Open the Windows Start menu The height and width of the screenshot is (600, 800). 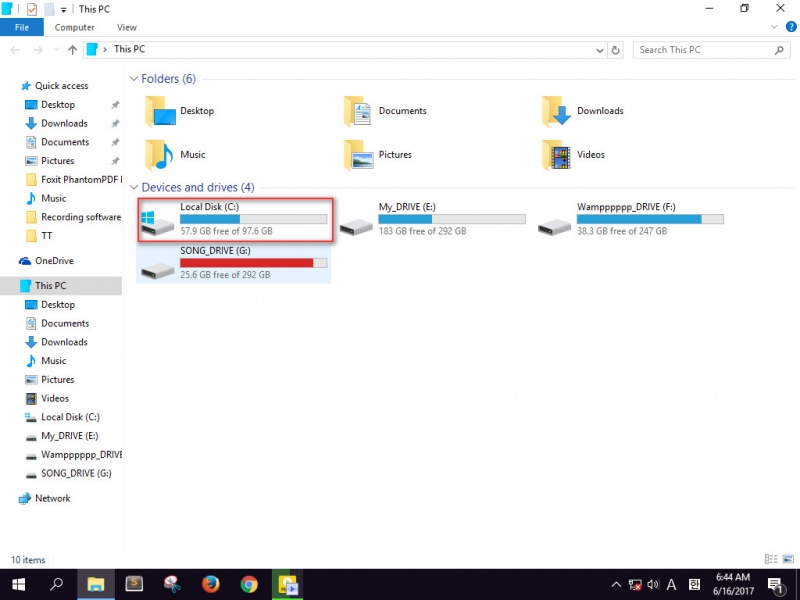coord(18,584)
